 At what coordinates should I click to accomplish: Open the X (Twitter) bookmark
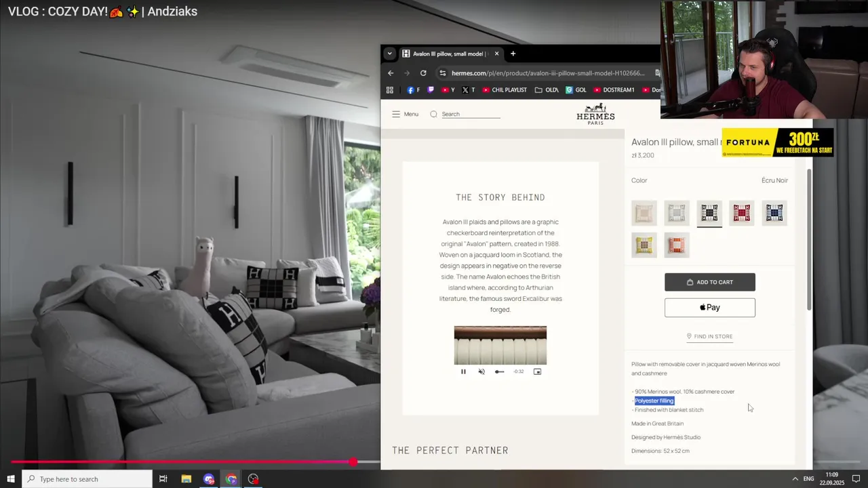coord(469,89)
